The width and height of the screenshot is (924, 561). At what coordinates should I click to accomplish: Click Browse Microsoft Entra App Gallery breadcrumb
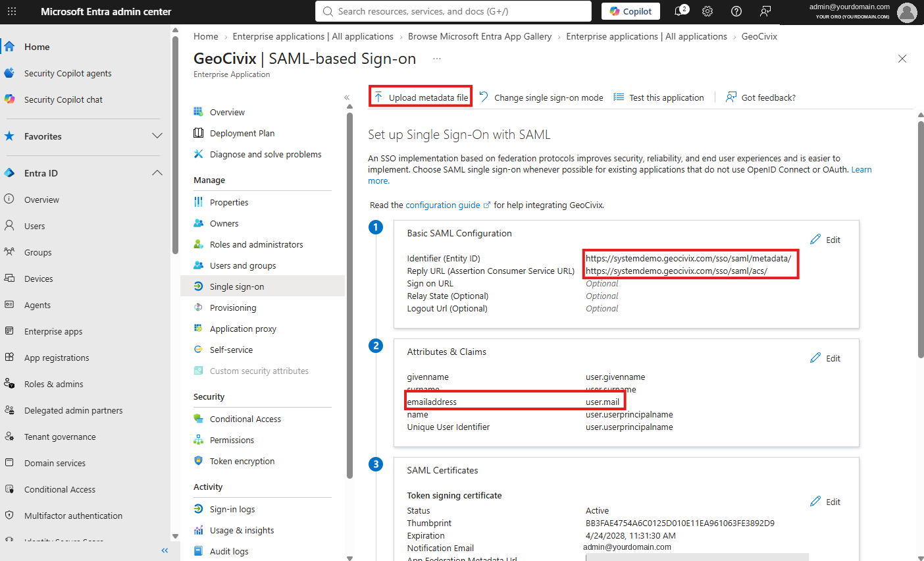coord(480,36)
